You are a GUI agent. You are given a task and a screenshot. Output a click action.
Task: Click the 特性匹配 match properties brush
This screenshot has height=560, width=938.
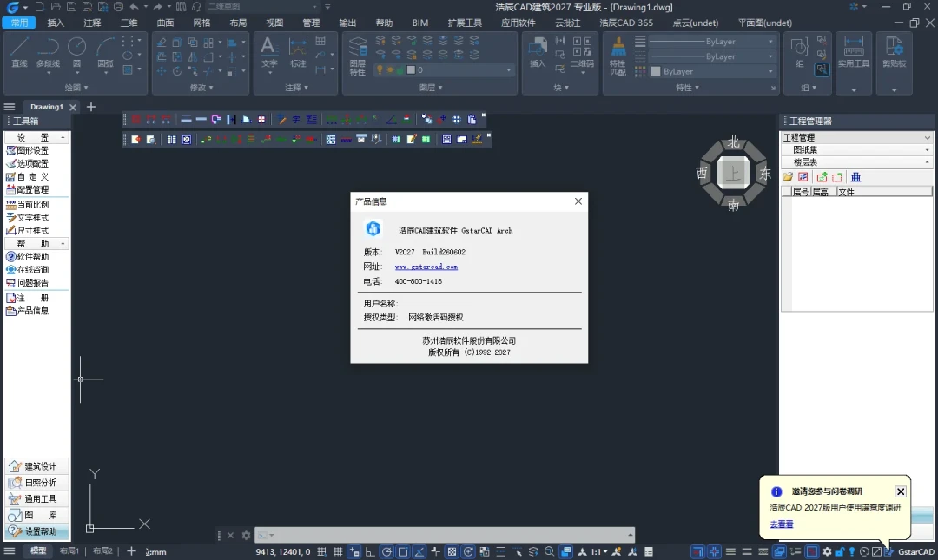[618, 56]
